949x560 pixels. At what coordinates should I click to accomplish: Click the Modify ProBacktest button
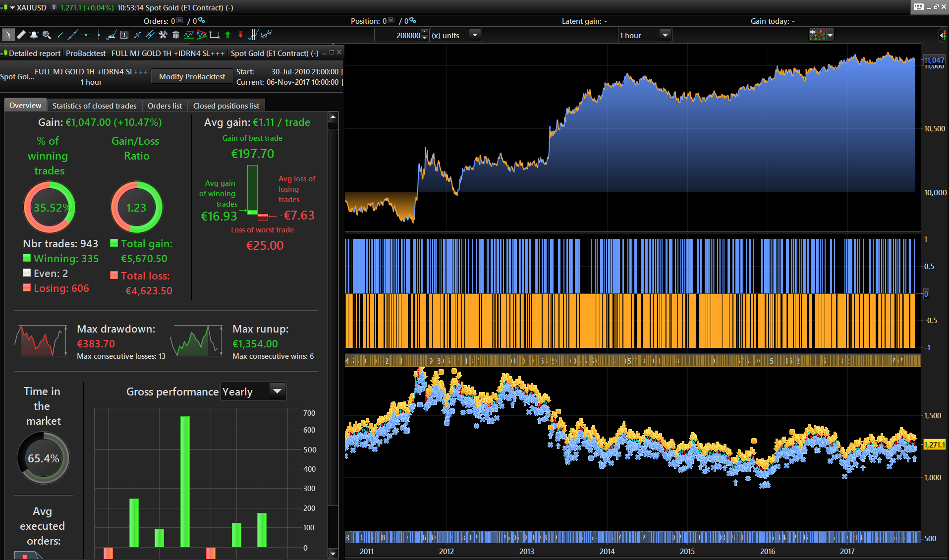pyautogui.click(x=192, y=76)
